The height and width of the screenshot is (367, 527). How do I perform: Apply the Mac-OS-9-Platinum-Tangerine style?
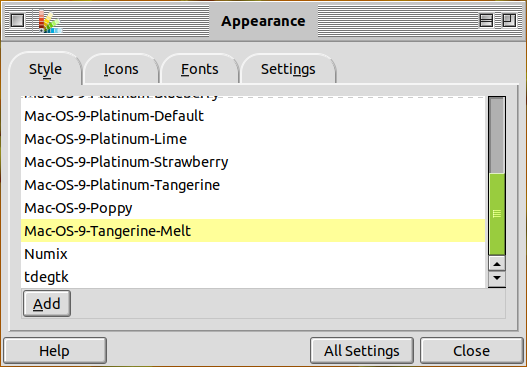tap(253, 185)
